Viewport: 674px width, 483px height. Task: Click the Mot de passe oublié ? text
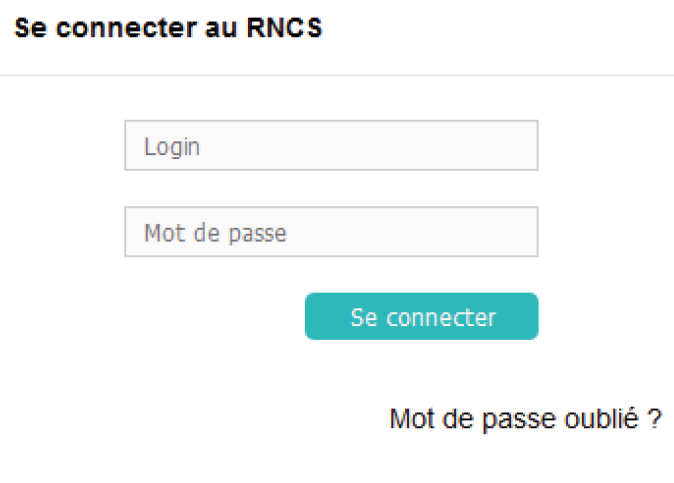525,419
